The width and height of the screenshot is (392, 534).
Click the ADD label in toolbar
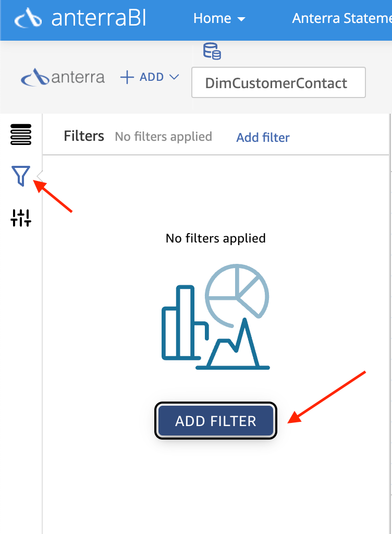152,77
